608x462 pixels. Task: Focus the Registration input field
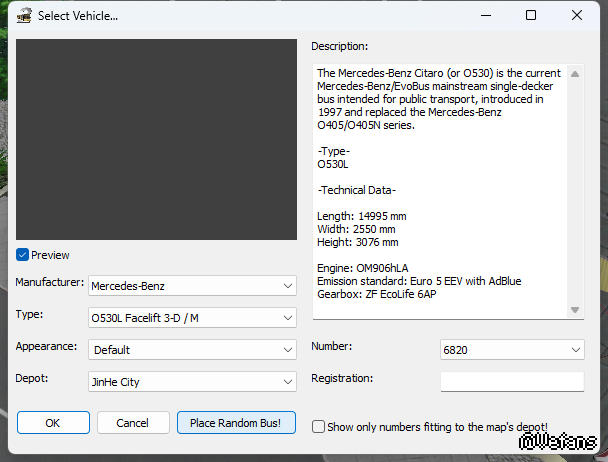click(511, 381)
